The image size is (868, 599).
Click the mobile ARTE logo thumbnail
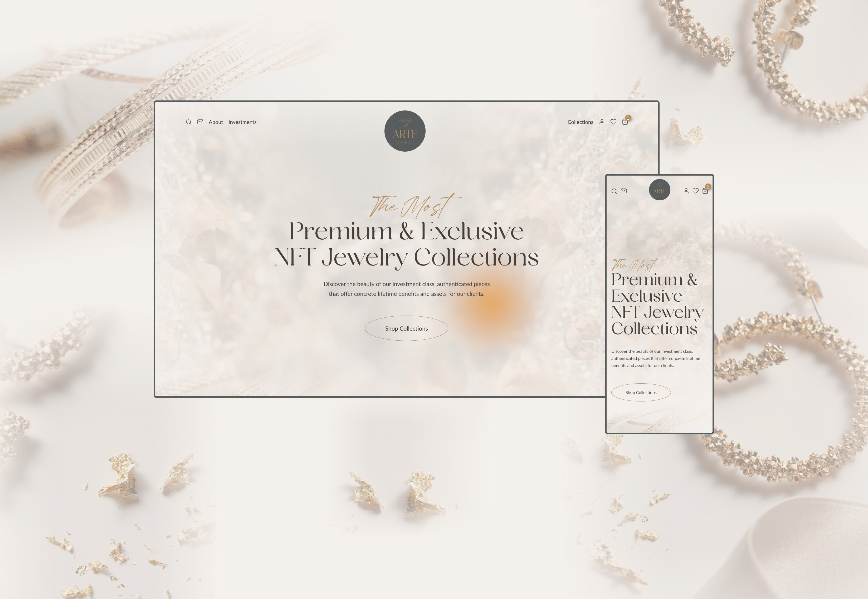click(660, 191)
